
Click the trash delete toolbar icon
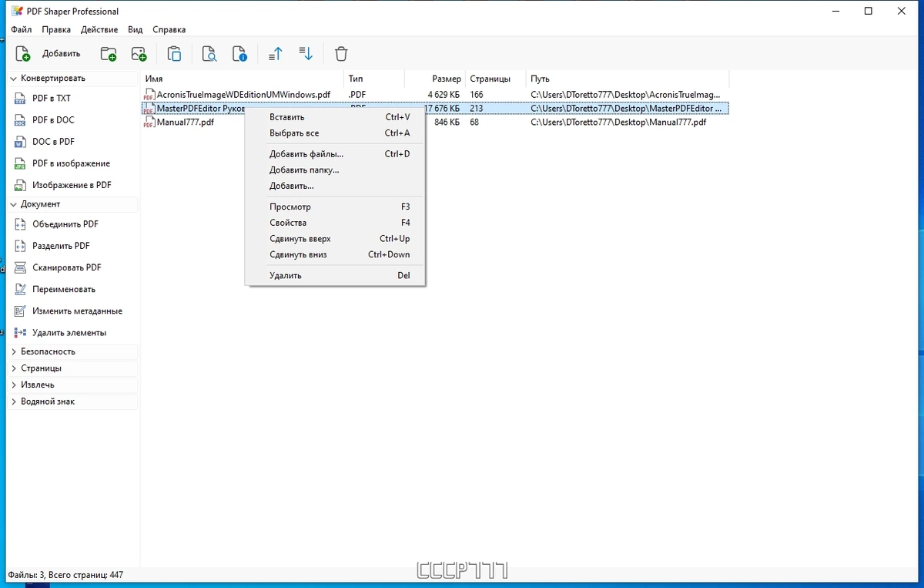coord(341,54)
